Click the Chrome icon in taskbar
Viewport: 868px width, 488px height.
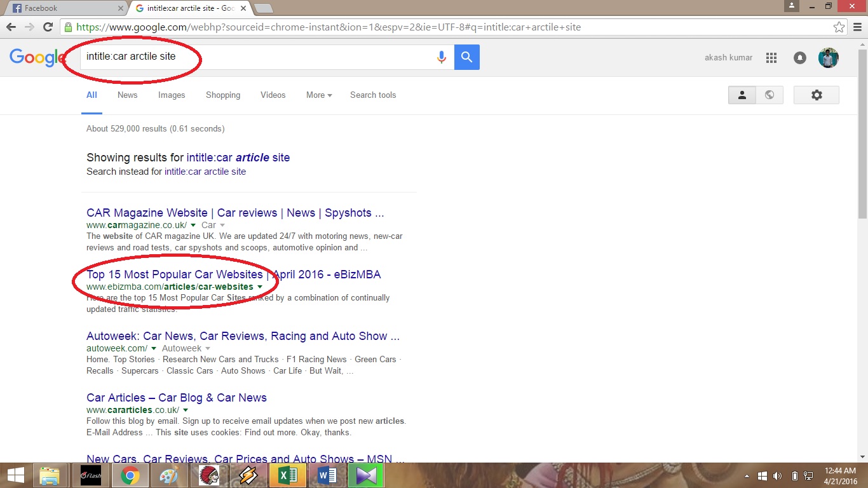coord(130,475)
